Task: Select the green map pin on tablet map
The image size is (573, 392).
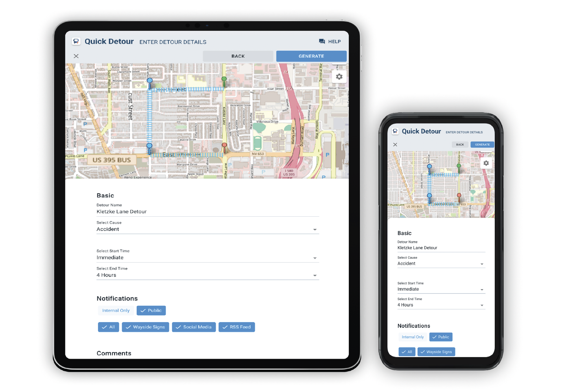Action: (224, 80)
